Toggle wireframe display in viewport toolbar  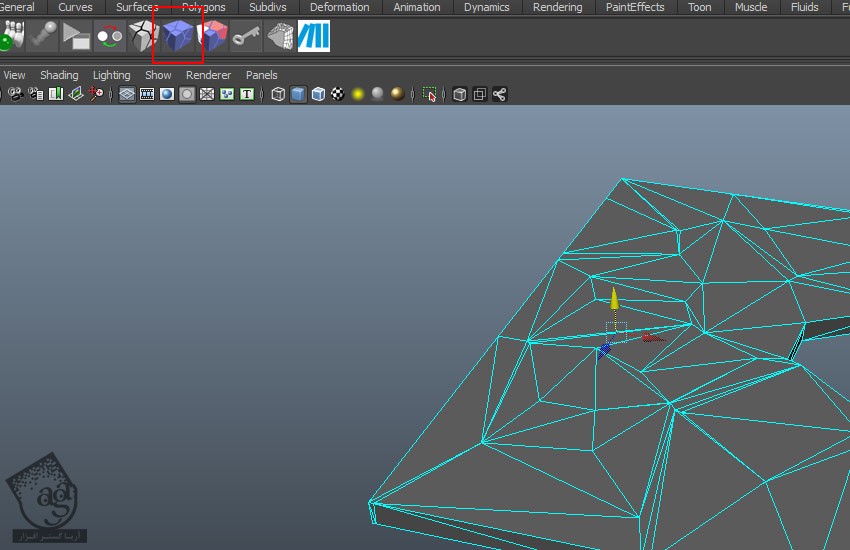(278, 94)
